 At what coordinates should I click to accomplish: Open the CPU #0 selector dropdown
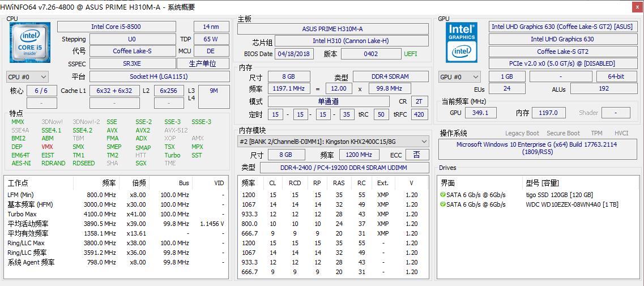tap(27, 76)
